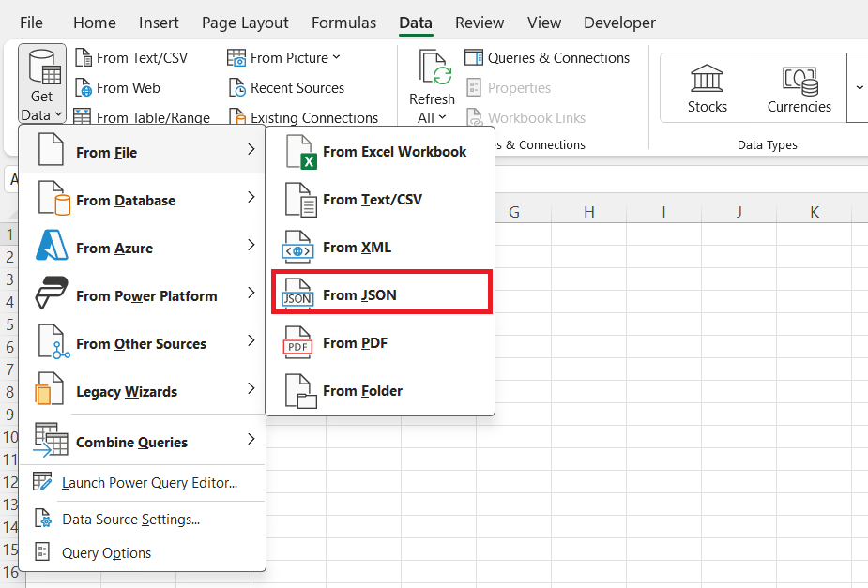
Task: Click the Recent Sources icon
Action: click(236, 87)
